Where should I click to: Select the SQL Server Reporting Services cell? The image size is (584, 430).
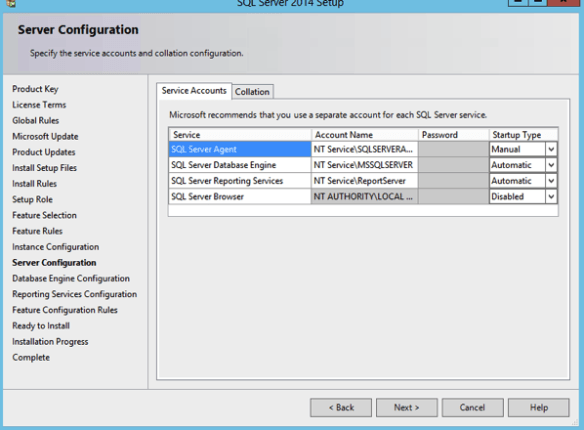(240, 181)
